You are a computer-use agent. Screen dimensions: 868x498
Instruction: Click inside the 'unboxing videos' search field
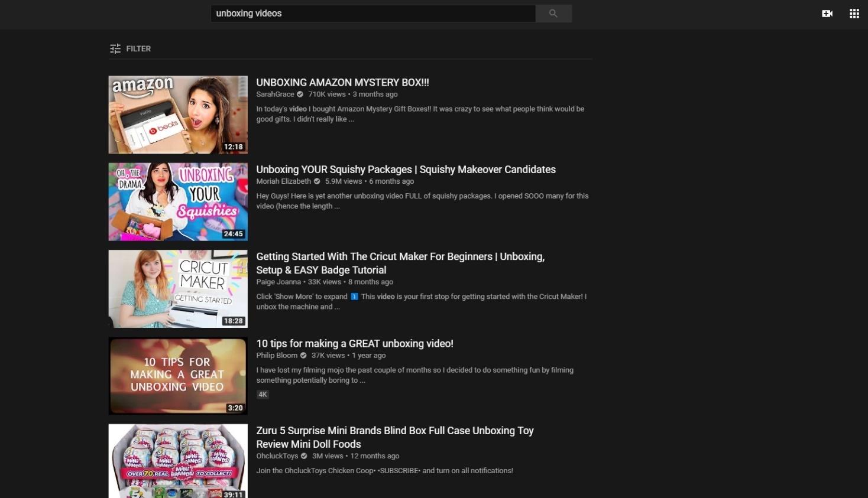(373, 13)
